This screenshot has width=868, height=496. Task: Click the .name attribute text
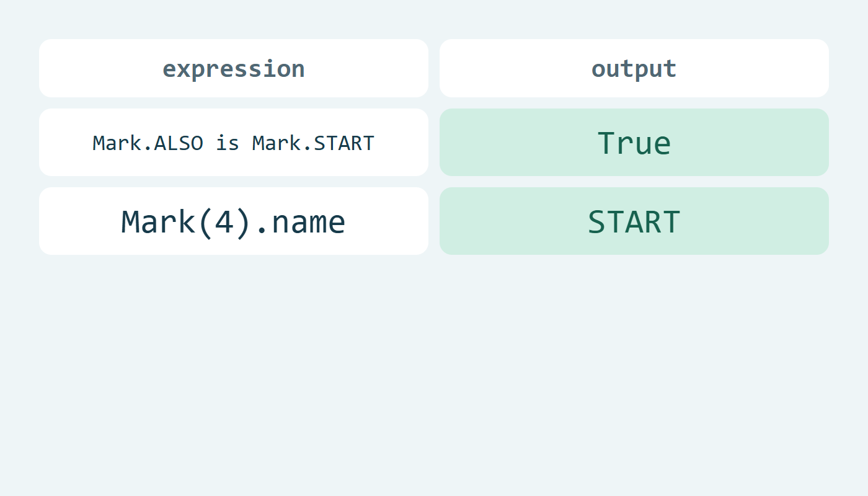coord(300,222)
